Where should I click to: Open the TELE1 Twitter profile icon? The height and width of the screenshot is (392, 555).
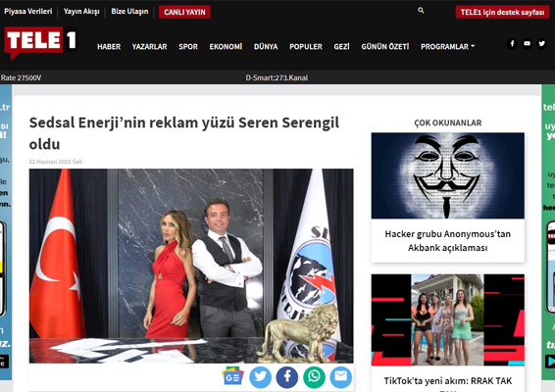click(x=542, y=43)
